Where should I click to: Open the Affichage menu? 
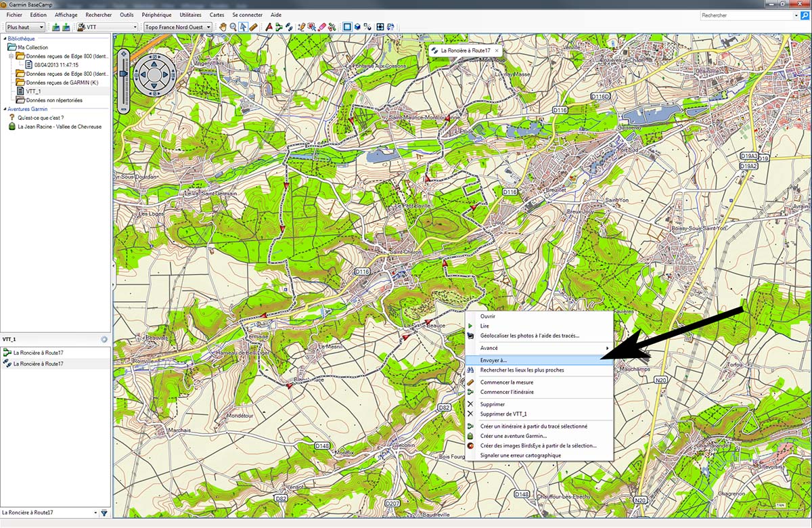point(66,15)
